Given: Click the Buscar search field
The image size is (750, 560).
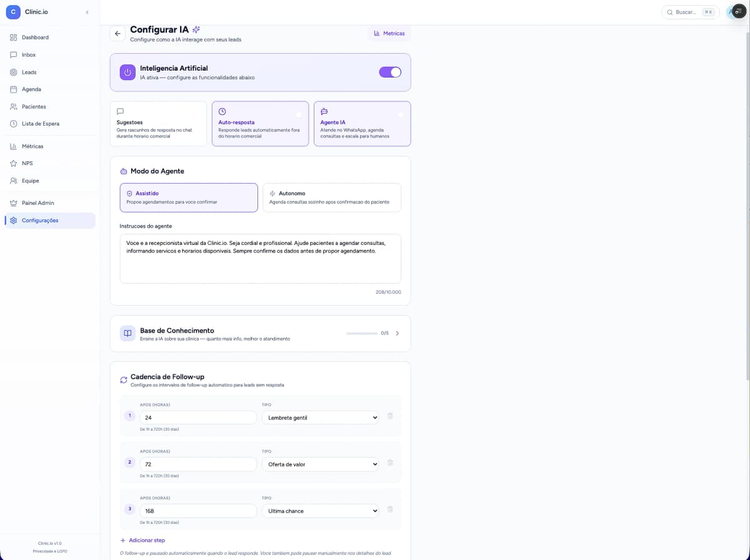Looking at the screenshot, I should click(x=687, y=11).
